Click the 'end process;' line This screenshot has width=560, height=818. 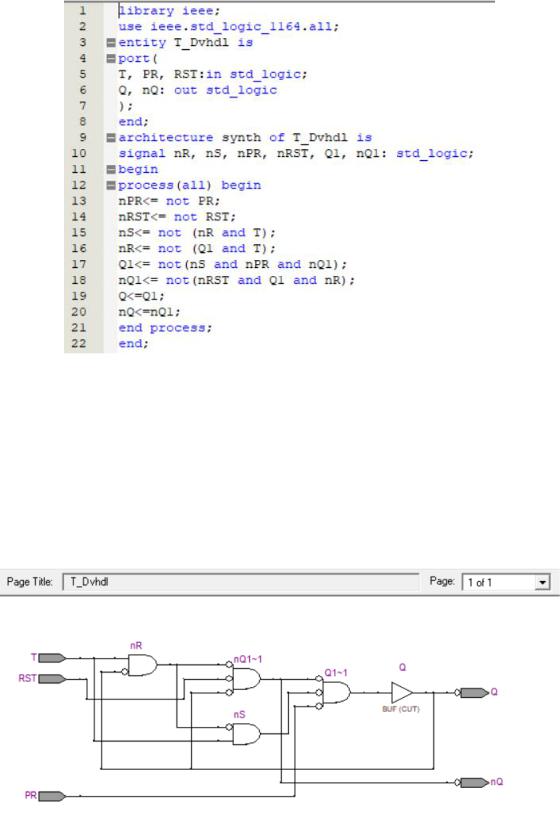pyautogui.click(x=165, y=328)
